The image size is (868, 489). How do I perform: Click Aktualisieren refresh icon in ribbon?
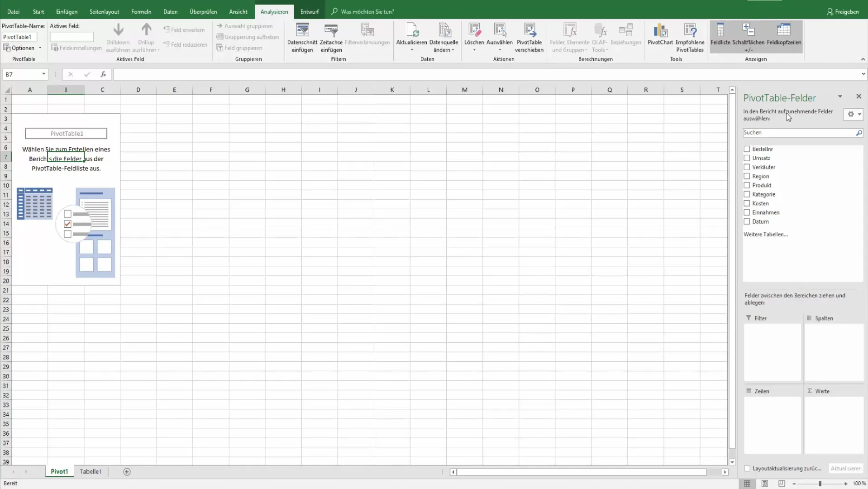[x=411, y=30]
